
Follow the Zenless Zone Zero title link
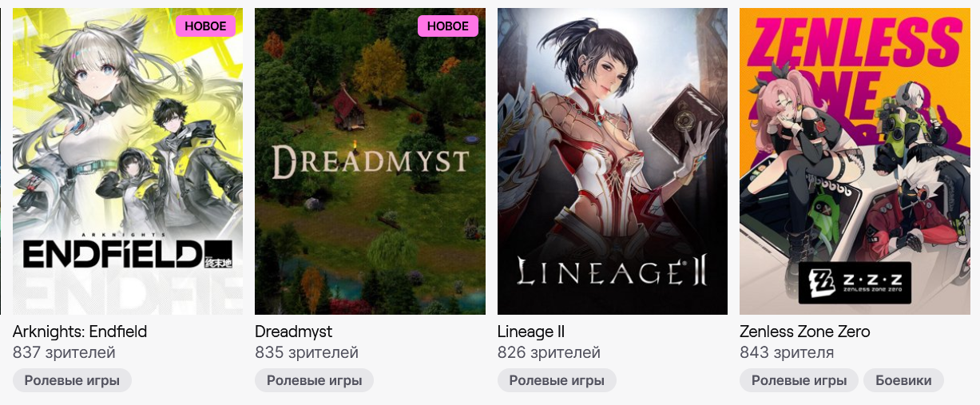805,332
